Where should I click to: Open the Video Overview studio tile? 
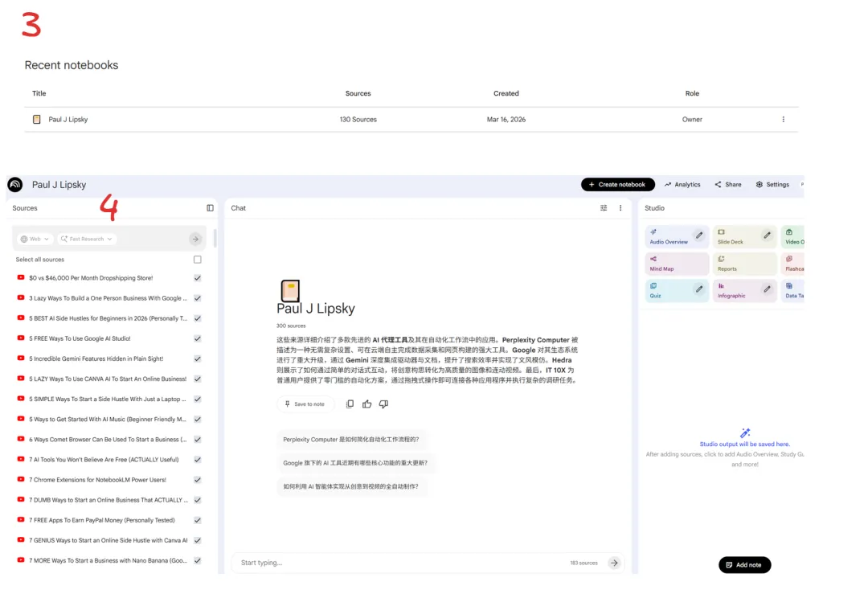click(x=792, y=236)
